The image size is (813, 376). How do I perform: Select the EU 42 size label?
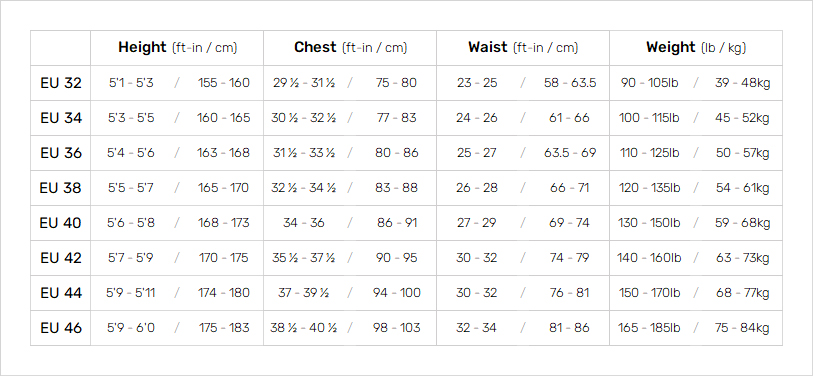tap(61, 258)
